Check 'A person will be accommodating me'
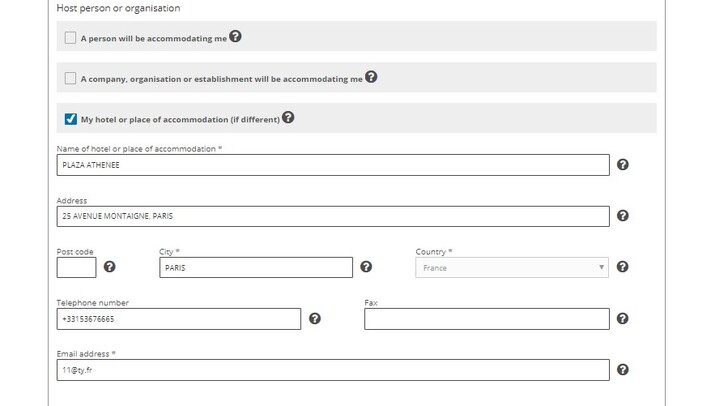 tap(70, 38)
